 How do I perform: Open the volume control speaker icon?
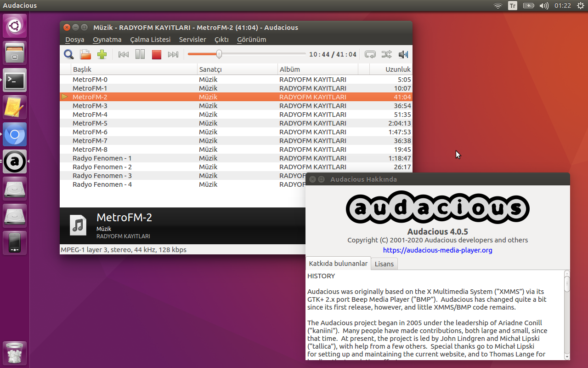pyautogui.click(x=403, y=55)
